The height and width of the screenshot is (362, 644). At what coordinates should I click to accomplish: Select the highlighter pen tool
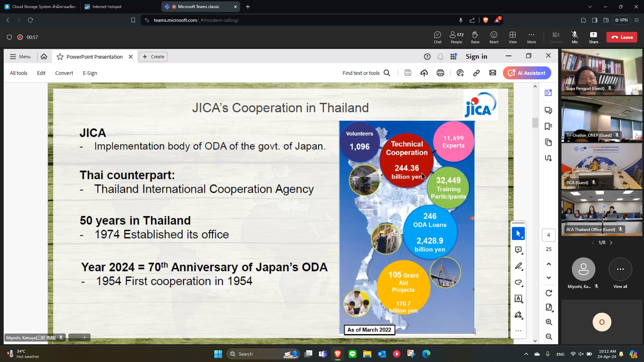click(x=518, y=266)
